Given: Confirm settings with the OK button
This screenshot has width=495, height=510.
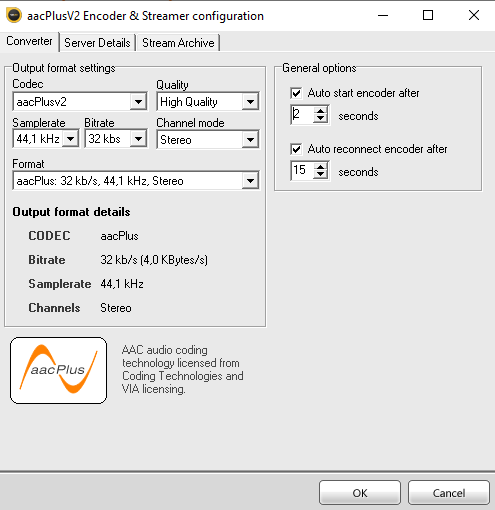Looking at the screenshot, I should coord(360,493).
